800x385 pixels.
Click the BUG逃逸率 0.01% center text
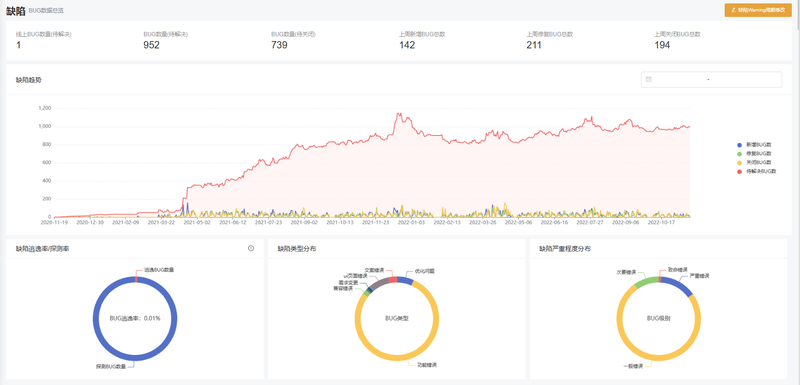tap(135, 318)
